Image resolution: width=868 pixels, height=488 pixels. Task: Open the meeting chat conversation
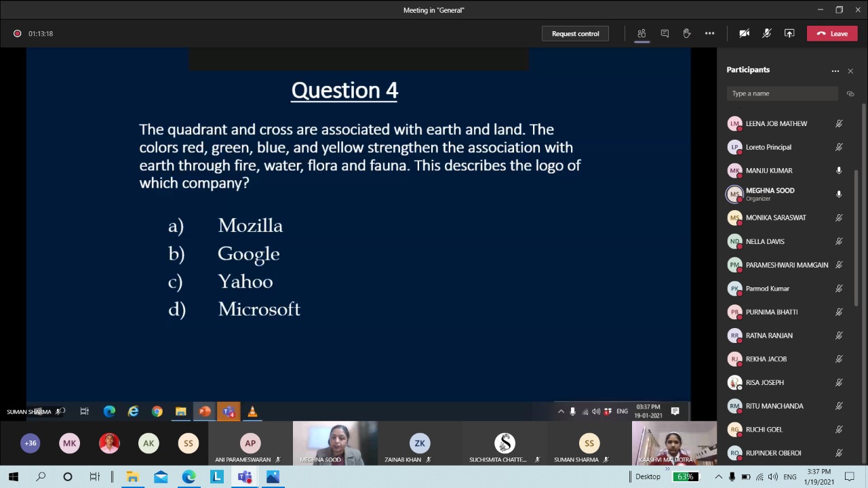tap(665, 33)
